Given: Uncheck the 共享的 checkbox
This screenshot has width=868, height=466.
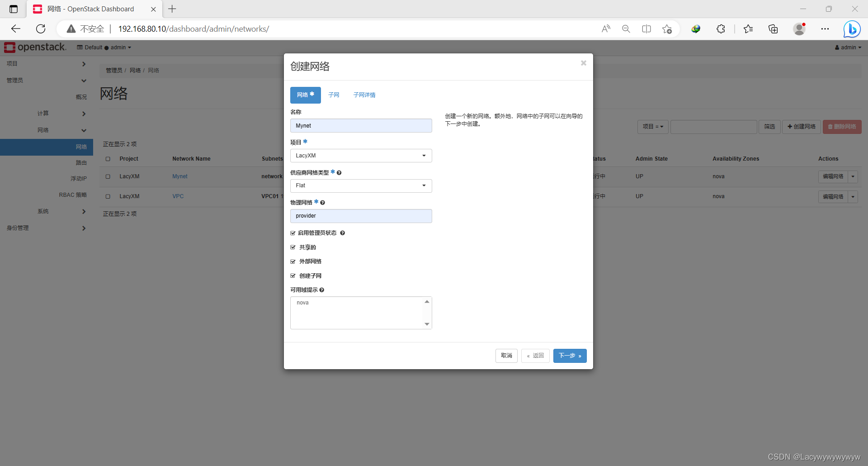Looking at the screenshot, I should pyautogui.click(x=293, y=247).
